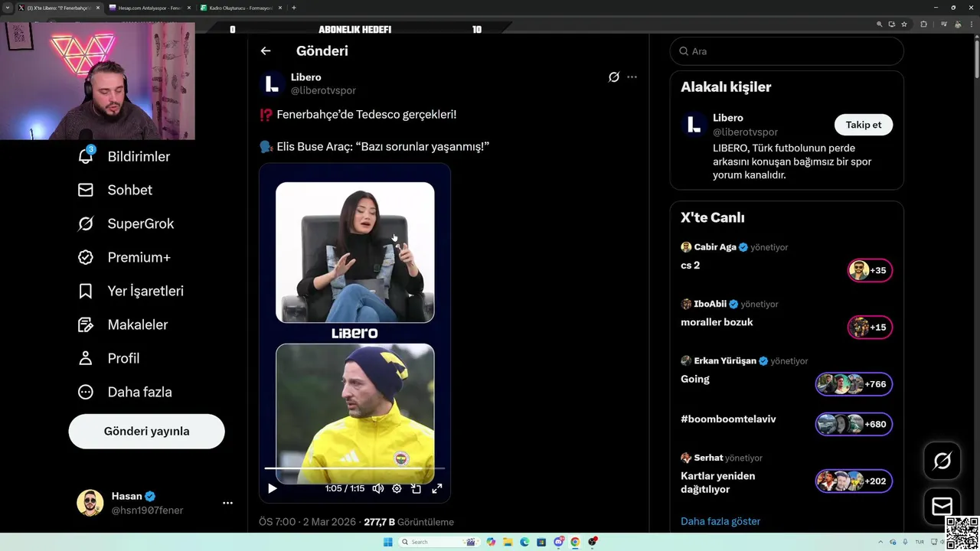The image size is (980, 551).
Task: Open Bildirimler notifications
Action: click(x=123, y=156)
